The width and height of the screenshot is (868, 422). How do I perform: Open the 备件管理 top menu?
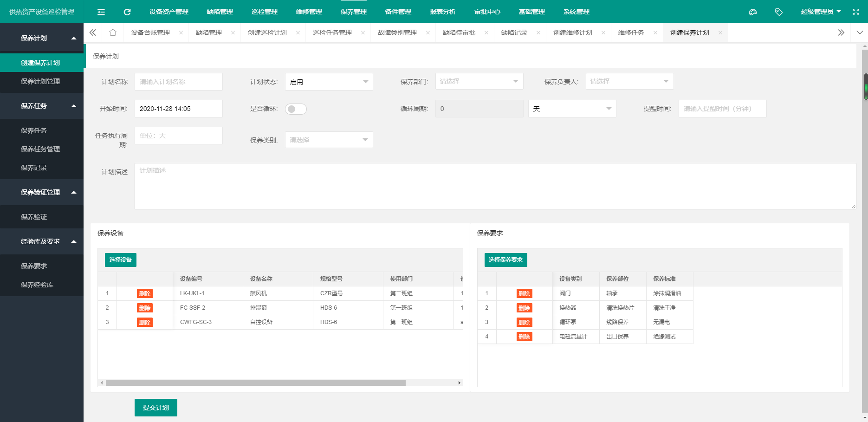click(398, 12)
